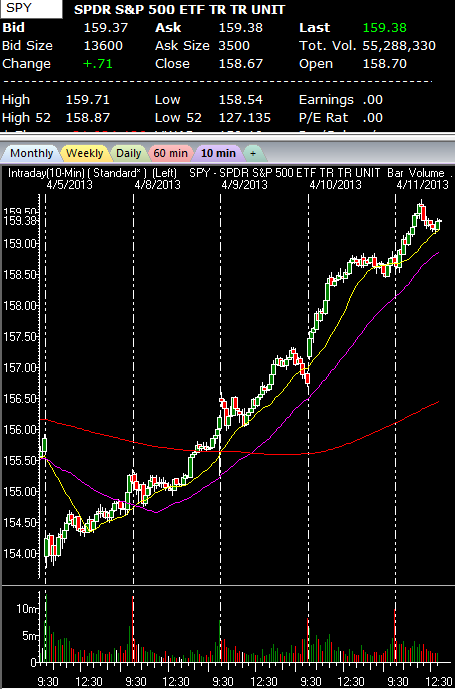Switch to the Monthly chart tab
Screen dimensions: 455x689
(x=30, y=153)
